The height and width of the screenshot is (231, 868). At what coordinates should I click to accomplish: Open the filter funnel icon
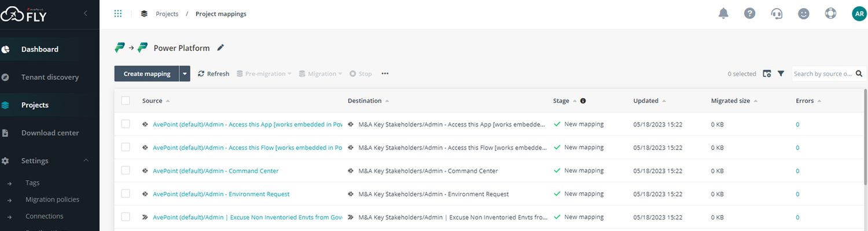point(781,73)
